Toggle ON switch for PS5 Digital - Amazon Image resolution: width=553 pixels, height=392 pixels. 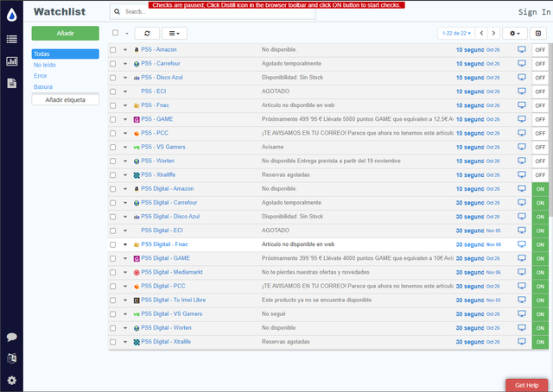[x=540, y=189]
